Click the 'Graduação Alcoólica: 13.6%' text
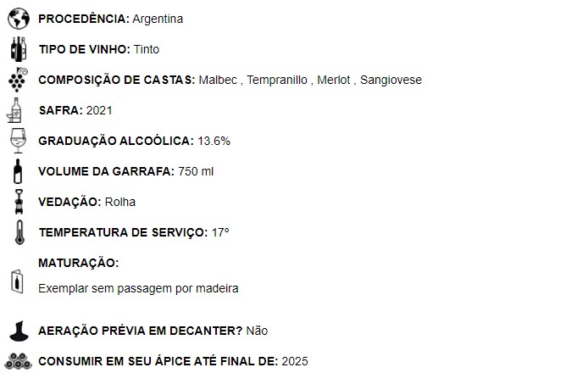The width and height of the screenshot is (588, 384). pos(134,141)
